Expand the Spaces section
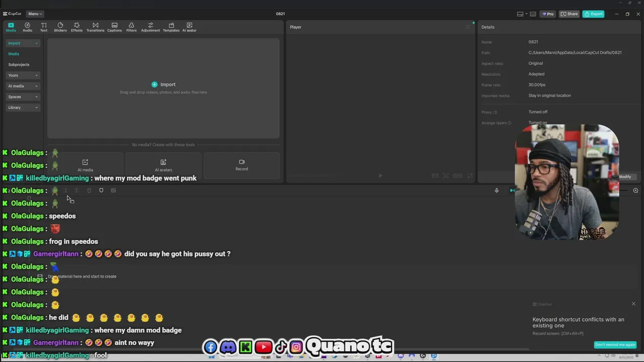Image resolution: width=644 pixels, height=362 pixels. tap(23, 97)
